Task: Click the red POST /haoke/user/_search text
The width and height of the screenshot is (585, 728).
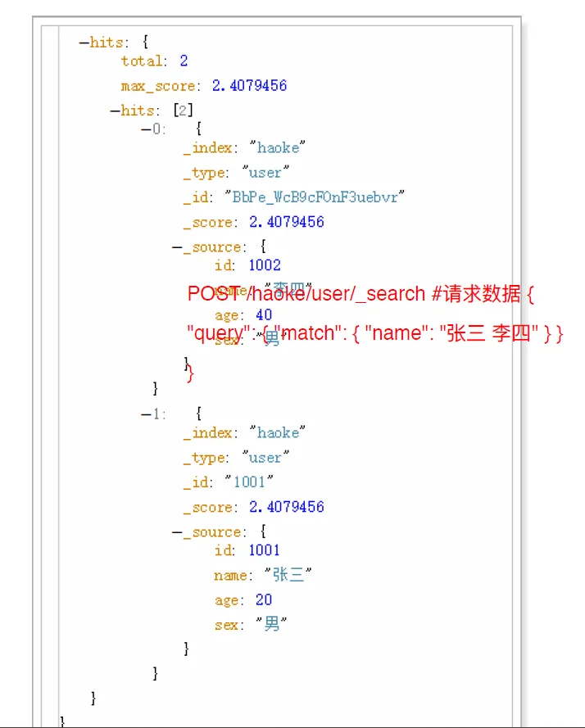Action: [306, 294]
